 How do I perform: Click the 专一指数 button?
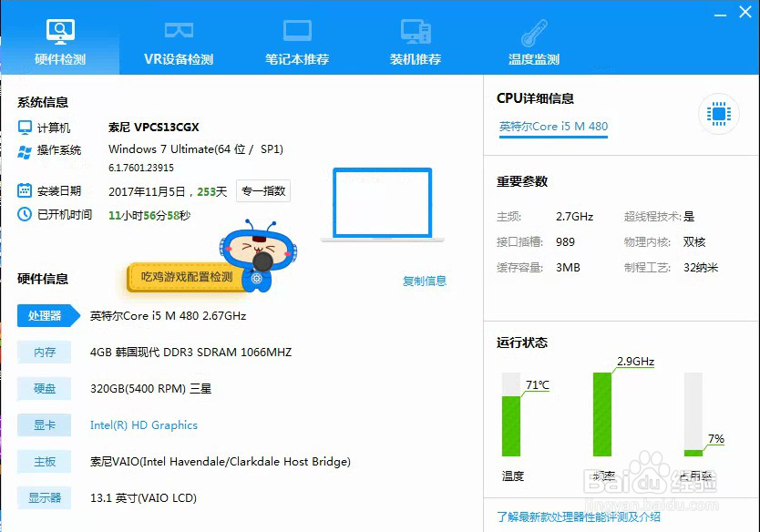click(x=263, y=191)
